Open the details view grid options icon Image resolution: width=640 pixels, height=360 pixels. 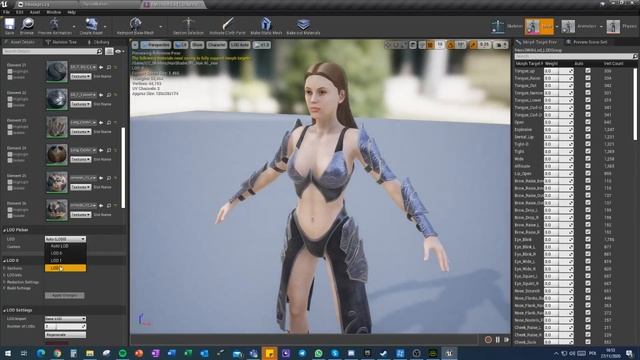(x=109, y=51)
